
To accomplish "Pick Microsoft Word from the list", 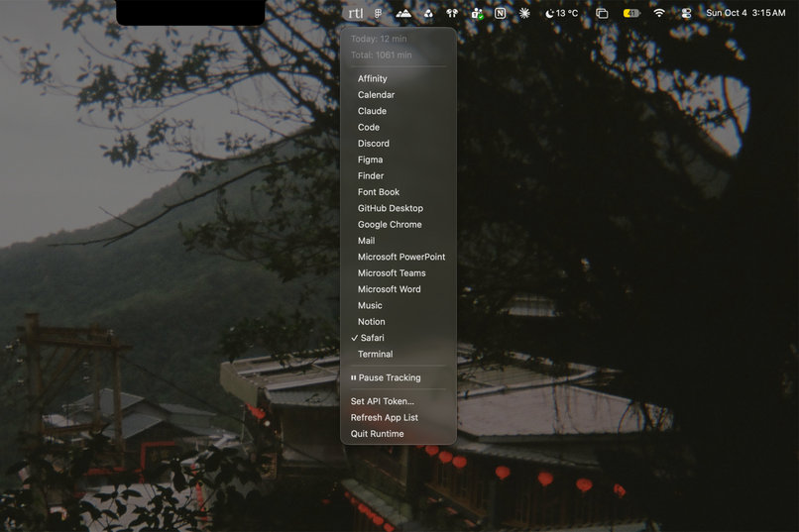I will (399, 289).
